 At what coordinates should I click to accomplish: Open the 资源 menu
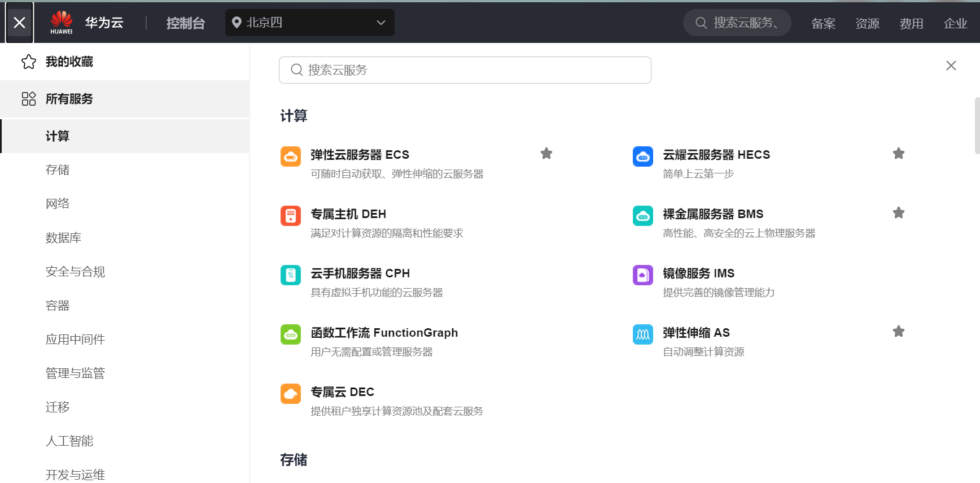pyautogui.click(x=867, y=23)
